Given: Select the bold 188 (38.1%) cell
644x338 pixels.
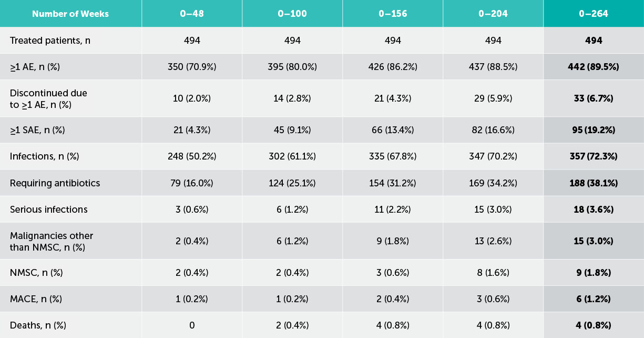Looking at the screenshot, I should [593, 183].
